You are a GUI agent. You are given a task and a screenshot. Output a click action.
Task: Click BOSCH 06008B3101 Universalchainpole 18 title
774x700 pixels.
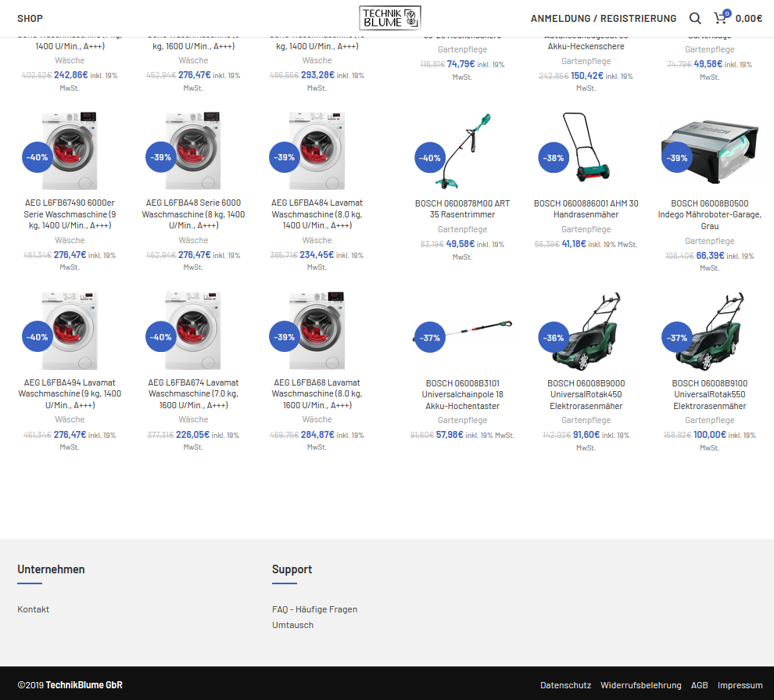pos(463,394)
